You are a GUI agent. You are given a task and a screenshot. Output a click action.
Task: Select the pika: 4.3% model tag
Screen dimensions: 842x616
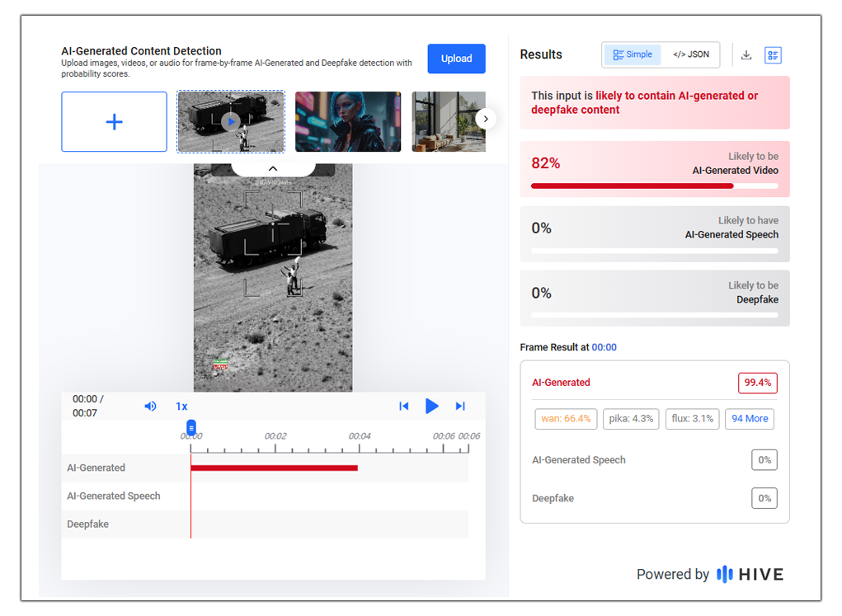pos(631,419)
